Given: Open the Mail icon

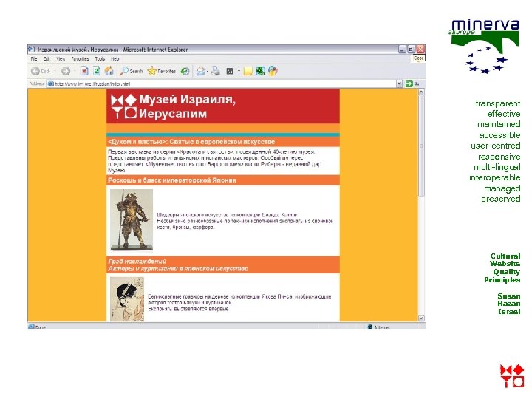Looking at the screenshot, I should coord(200,71).
